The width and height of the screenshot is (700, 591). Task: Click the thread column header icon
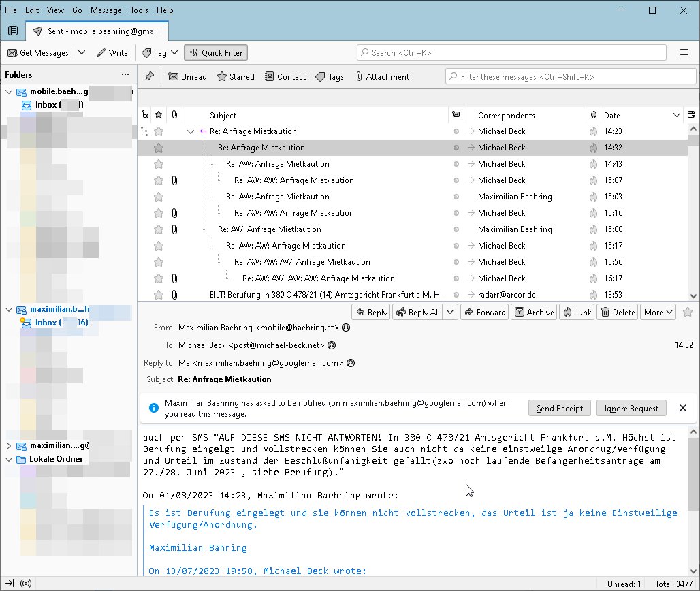point(144,115)
